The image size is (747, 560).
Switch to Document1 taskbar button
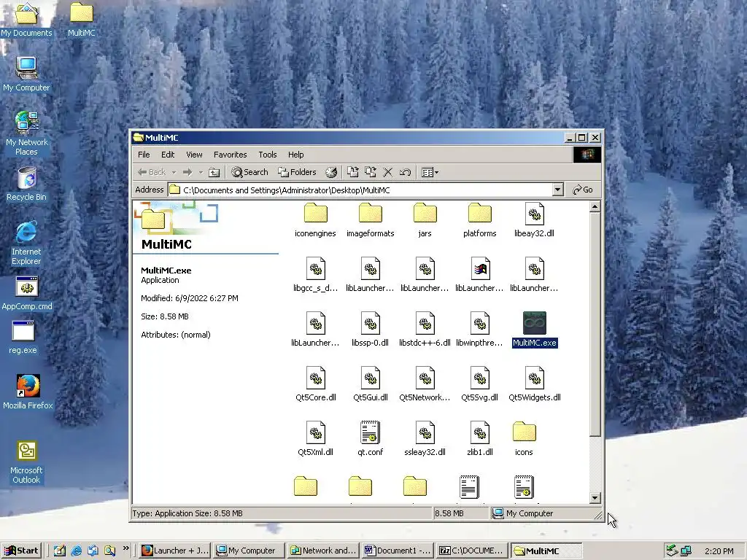click(x=397, y=551)
